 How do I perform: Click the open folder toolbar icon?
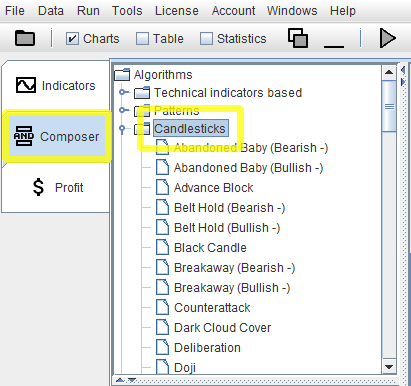(25, 38)
